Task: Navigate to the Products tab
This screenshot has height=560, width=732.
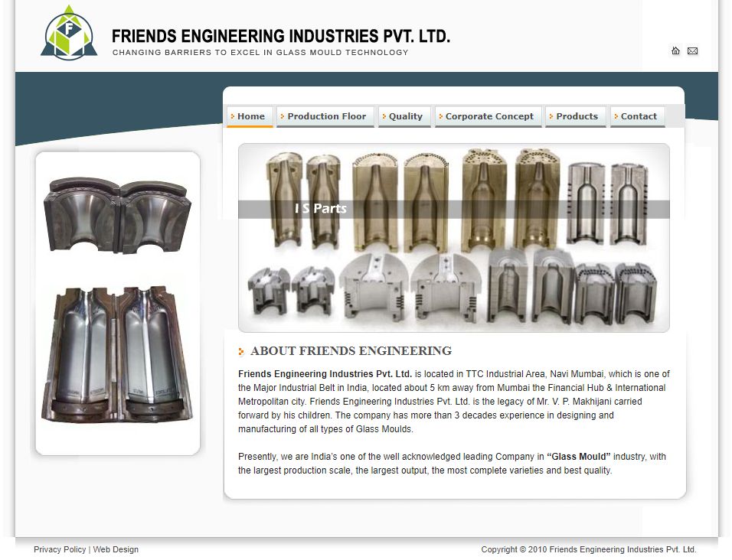Action: pos(576,116)
